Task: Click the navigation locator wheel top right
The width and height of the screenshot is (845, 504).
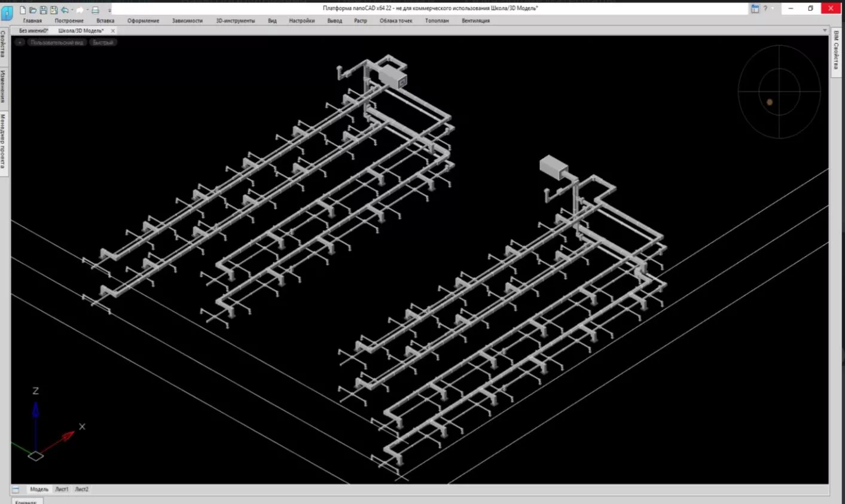Action: click(x=778, y=91)
